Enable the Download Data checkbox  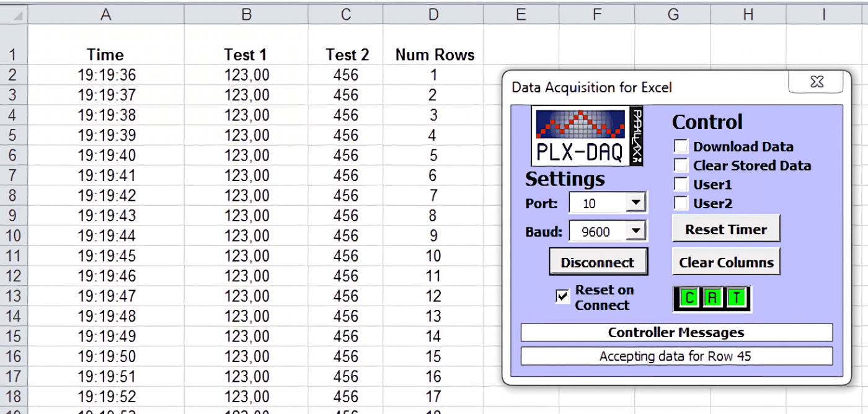tap(681, 146)
